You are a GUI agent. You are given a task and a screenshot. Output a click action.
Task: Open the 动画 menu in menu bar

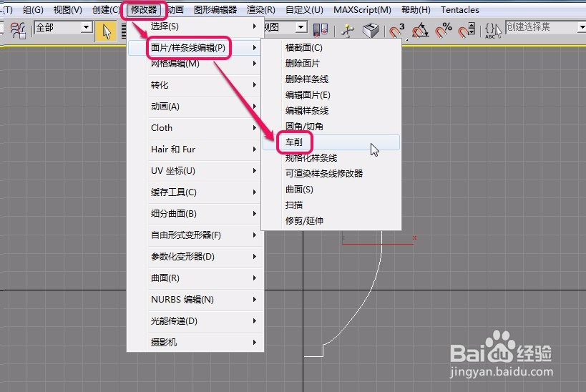click(175, 10)
